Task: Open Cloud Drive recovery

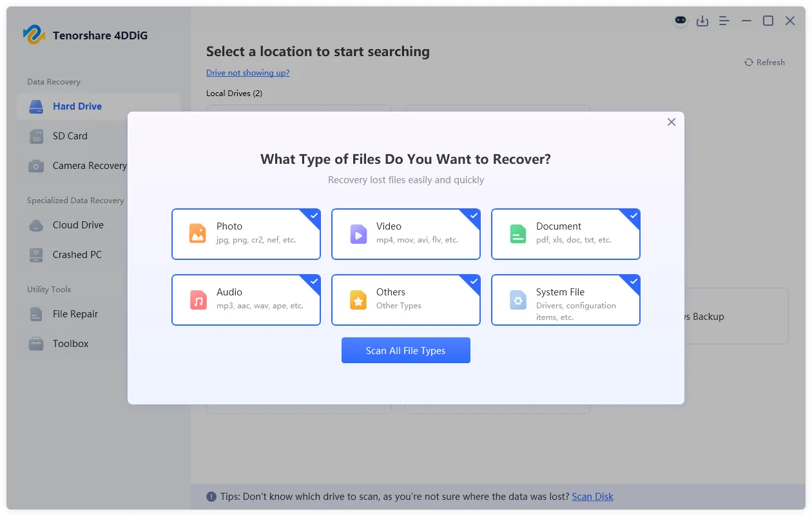Action: 77,224
